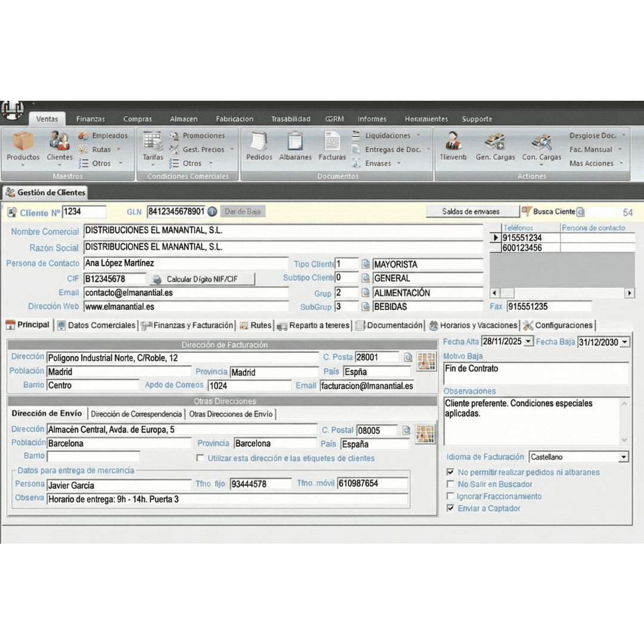Expand Desglose Doc. dropdown
Image resolution: width=644 pixels, height=644 pixels.
(x=624, y=135)
